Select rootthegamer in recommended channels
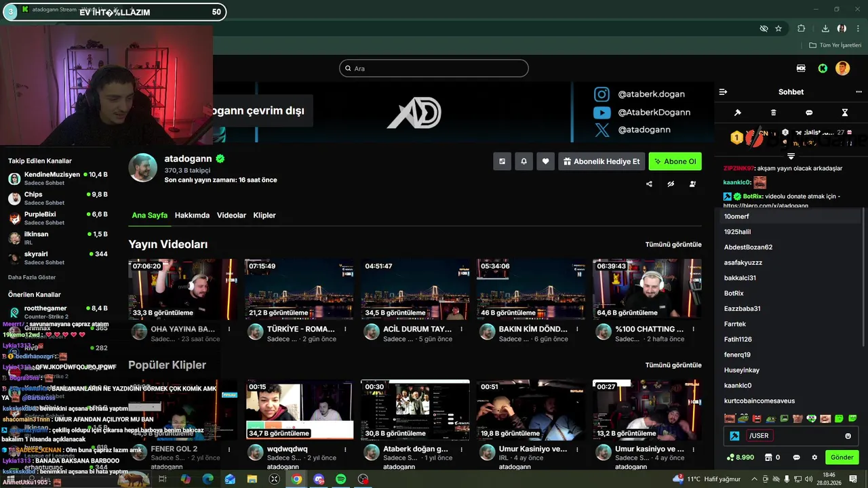 pos(58,312)
